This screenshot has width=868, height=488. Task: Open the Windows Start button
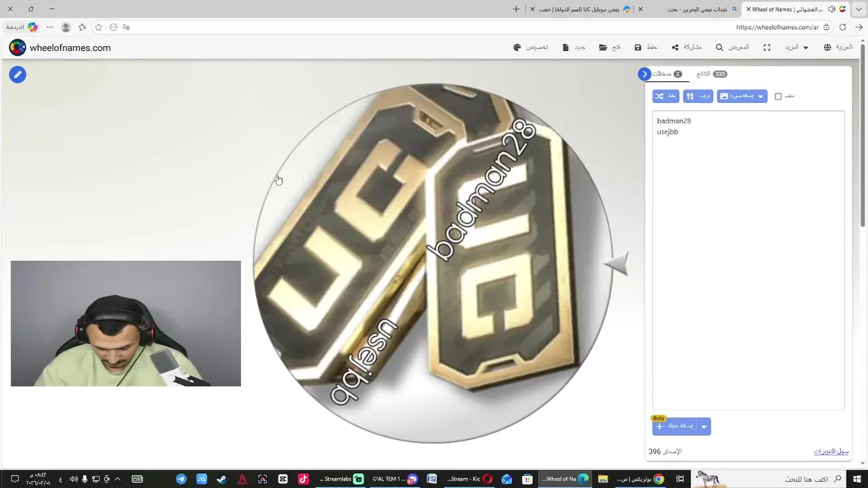click(x=858, y=479)
